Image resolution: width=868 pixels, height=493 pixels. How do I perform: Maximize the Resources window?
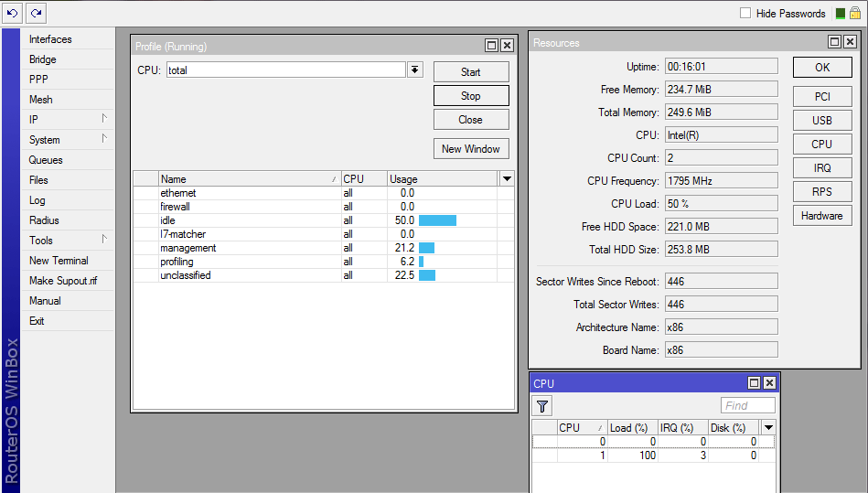835,41
